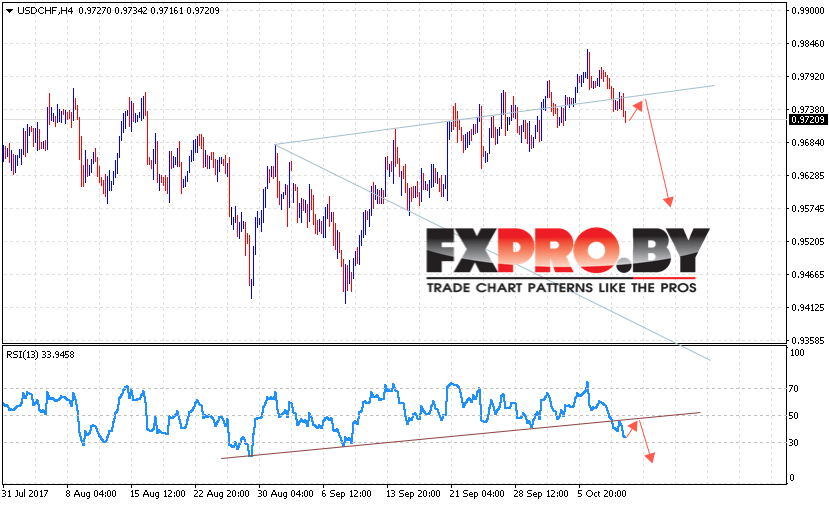Screen dimensions: 829x505
Task: Click the brown RSI support trendline
Action: (x=460, y=435)
